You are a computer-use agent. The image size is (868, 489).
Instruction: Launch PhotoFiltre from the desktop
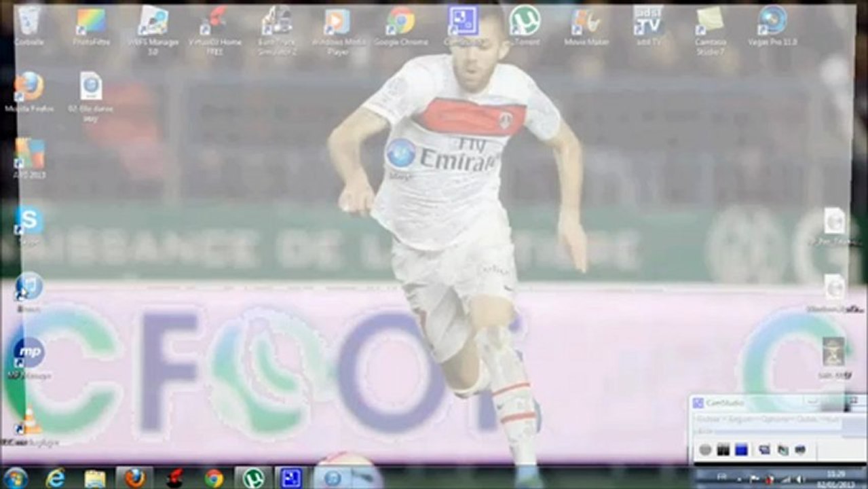pyautogui.click(x=91, y=26)
